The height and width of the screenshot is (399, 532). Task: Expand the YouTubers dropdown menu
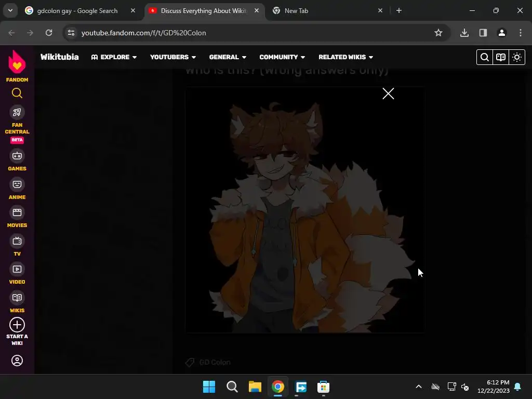pos(173,57)
